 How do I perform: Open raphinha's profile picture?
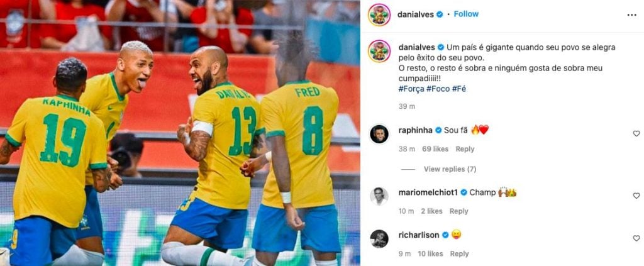pyautogui.click(x=379, y=134)
